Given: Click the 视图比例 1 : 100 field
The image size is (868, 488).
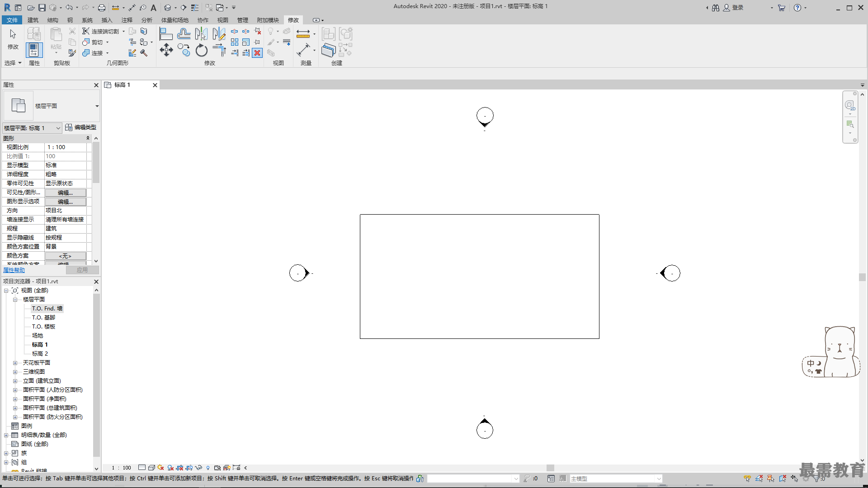Looking at the screenshot, I should click(x=66, y=147).
